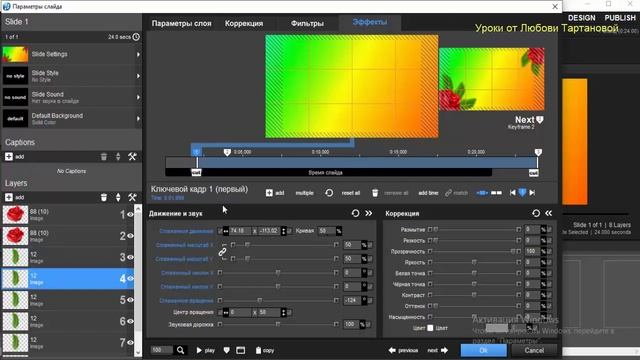Hide layer 2 with its eye icon
640x360 pixels.
pos(130,236)
